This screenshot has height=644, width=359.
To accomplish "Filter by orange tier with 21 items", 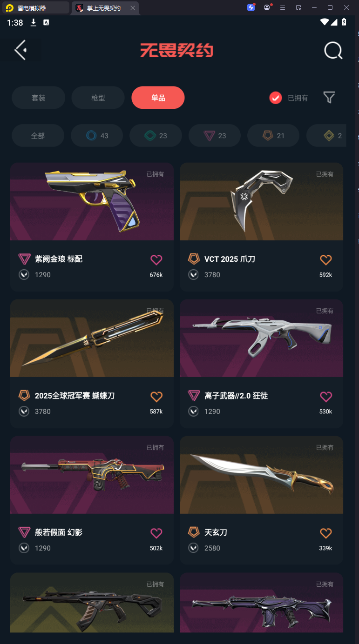I will point(273,136).
